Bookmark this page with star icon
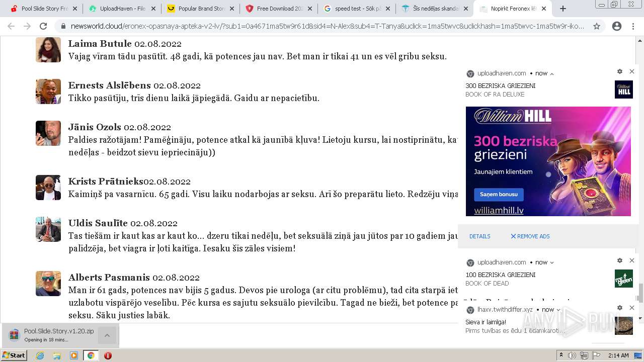The width and height of the screenshot is (644, 362). tap(597, 26)
